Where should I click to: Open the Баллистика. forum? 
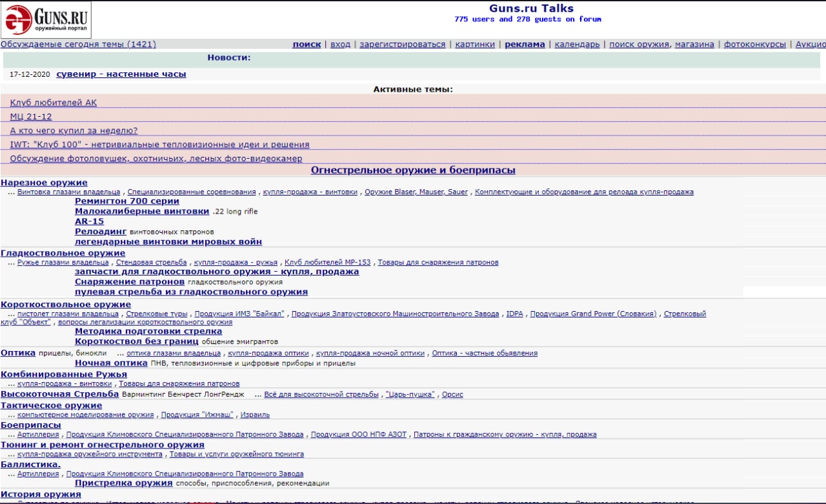coord(31,465)
